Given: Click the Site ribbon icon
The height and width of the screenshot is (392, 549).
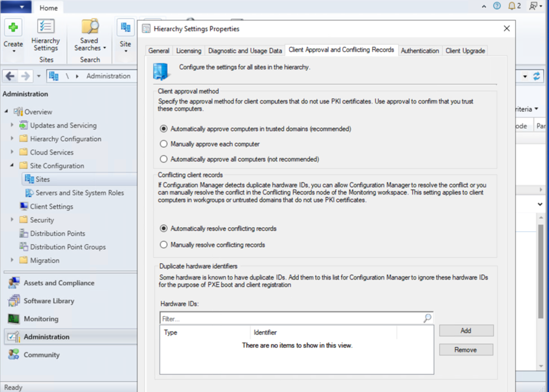Looking at the screenshot, I should (126, 27).
